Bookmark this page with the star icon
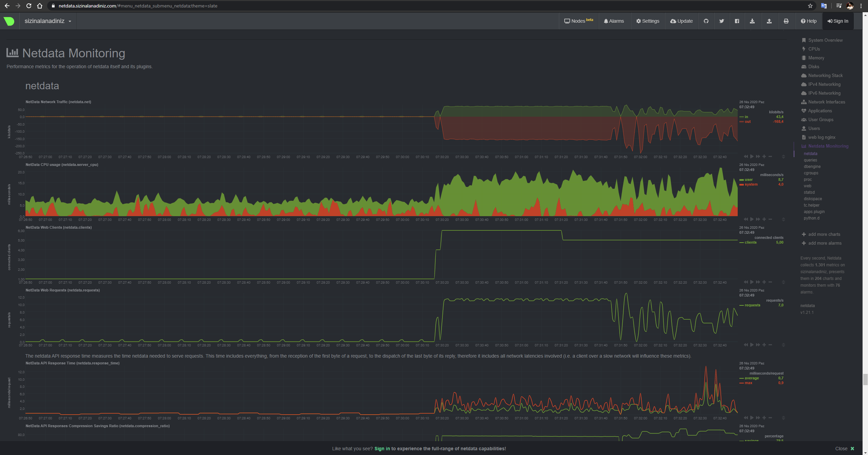 click(810, 6)
